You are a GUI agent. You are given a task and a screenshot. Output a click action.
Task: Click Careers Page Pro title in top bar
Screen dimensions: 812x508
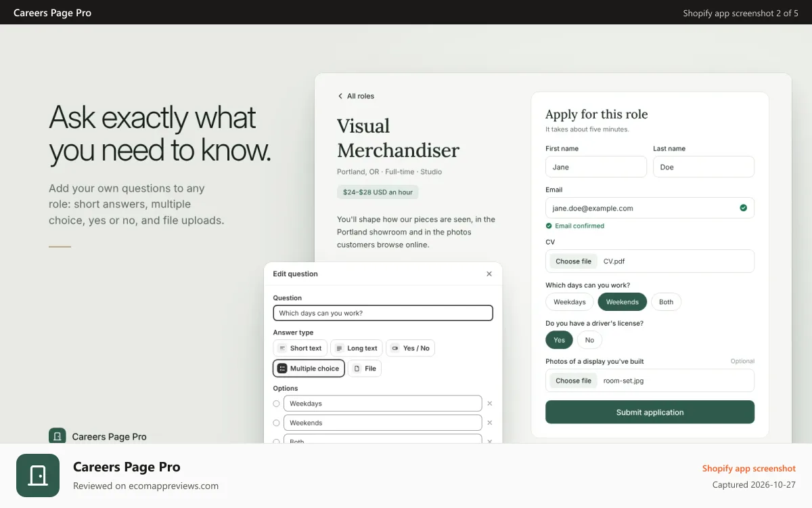tap(52, 13)
